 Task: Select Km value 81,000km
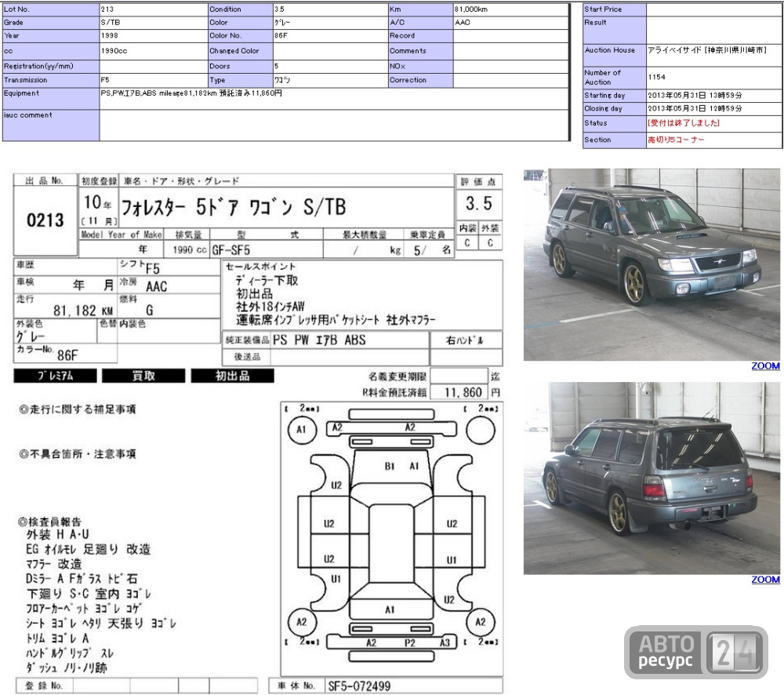[471, 9]
